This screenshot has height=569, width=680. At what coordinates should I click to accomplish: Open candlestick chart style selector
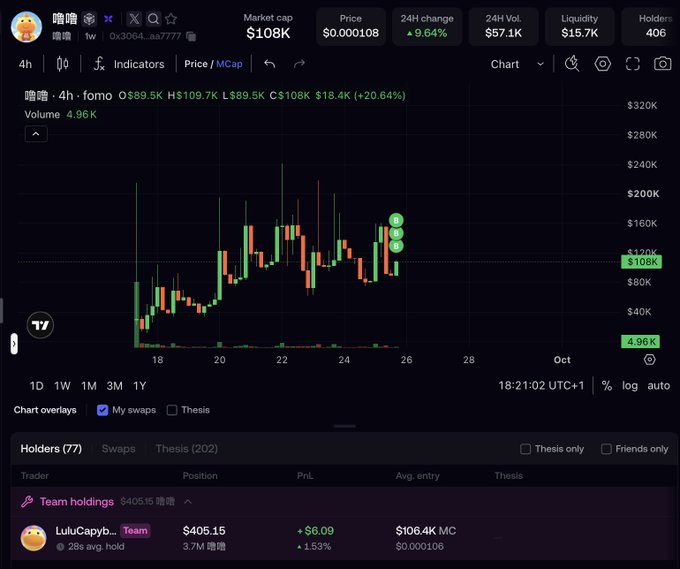coord(62,64)
